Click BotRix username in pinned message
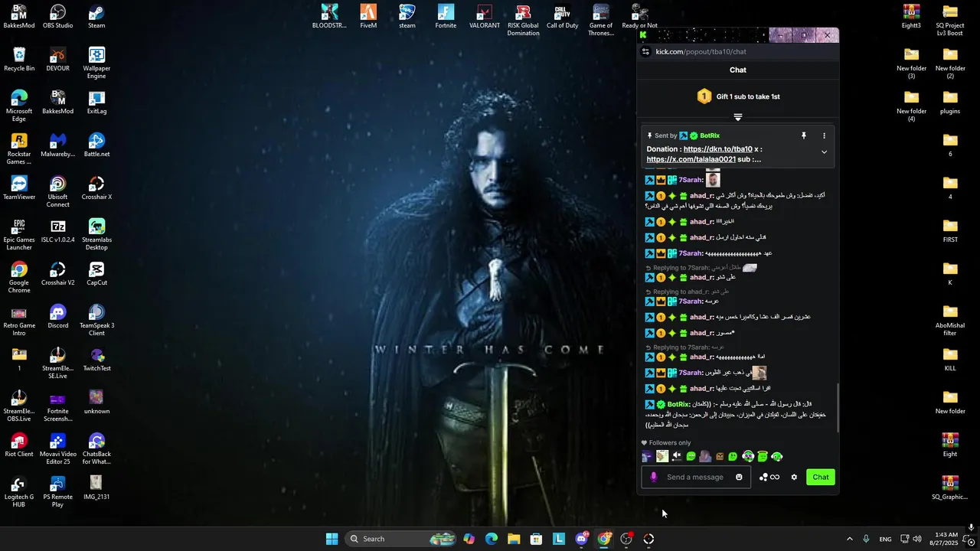 click(710, 135)
